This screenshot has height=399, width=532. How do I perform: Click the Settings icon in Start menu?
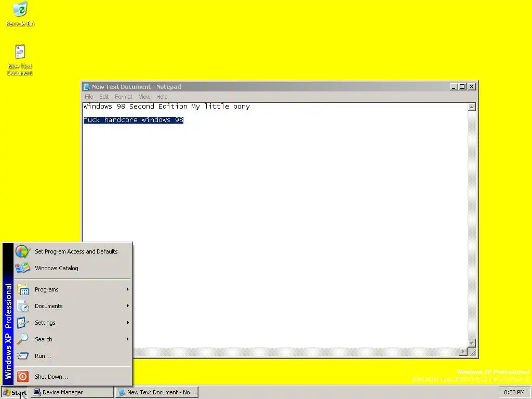point(23,323)
